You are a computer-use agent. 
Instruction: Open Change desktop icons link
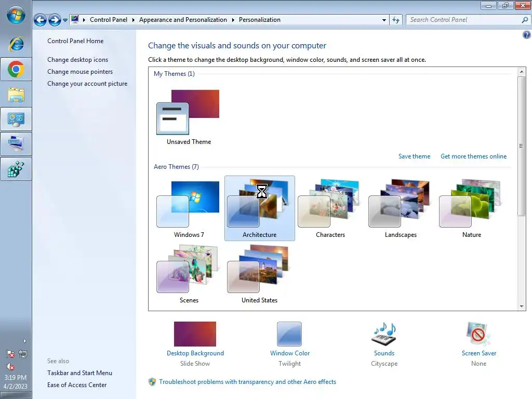point(78,60)
